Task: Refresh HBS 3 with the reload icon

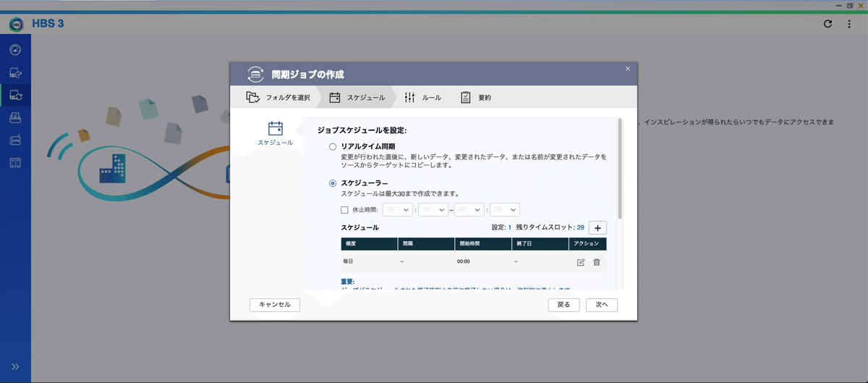Action: 827,24
